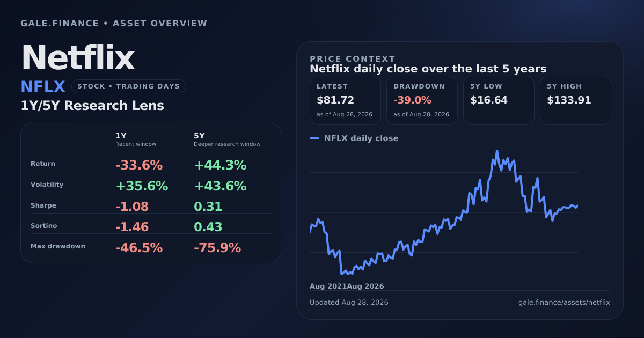Click the 5Y Max drawdown value -75.9%
The width and height of the screenshot is (644, 338).
(x=217, y=248)
